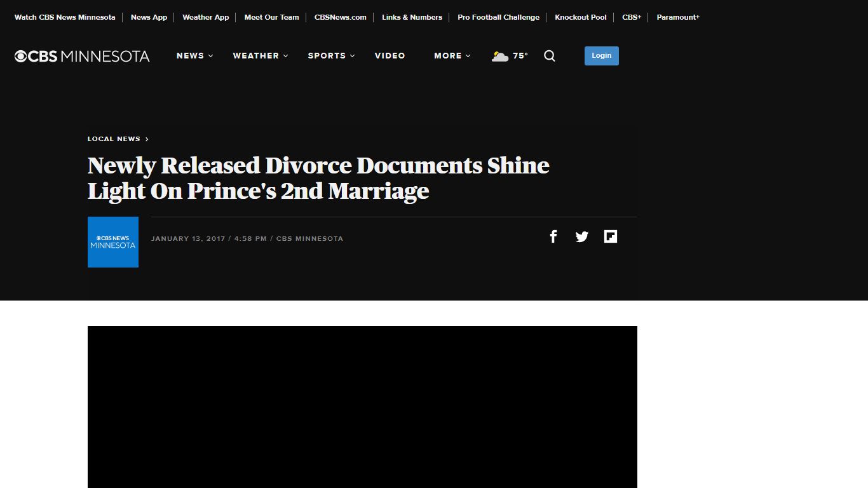The image size is (868, 488).
Task: Go to CBS Minnesota home logo
Action: [82, 56]
